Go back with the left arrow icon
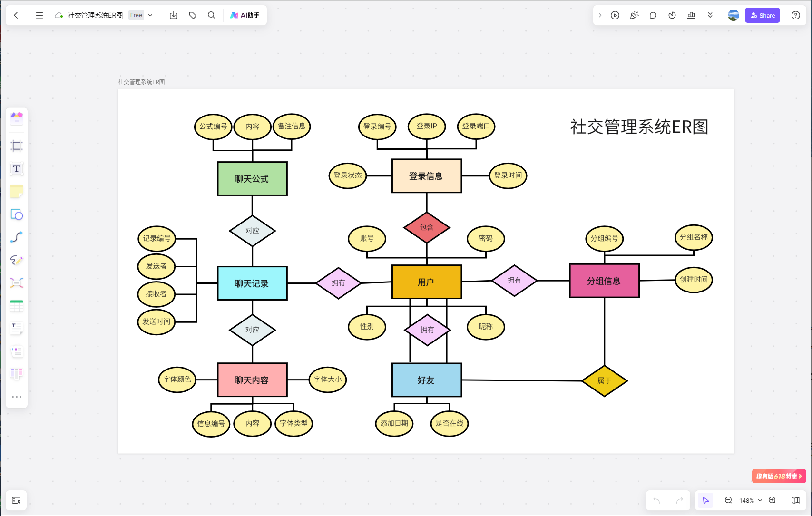 tap(16, 15)
